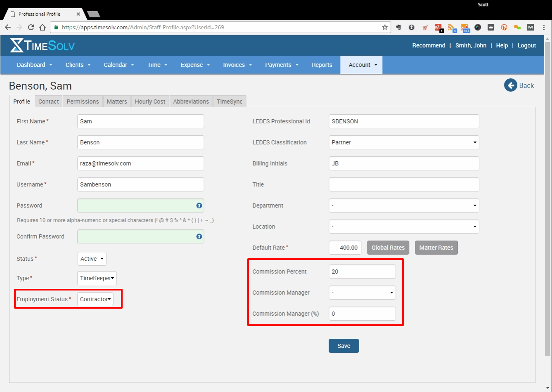552x392 pixels.
Task: Click the extension icon marked OFF
Action: (465, 28)
